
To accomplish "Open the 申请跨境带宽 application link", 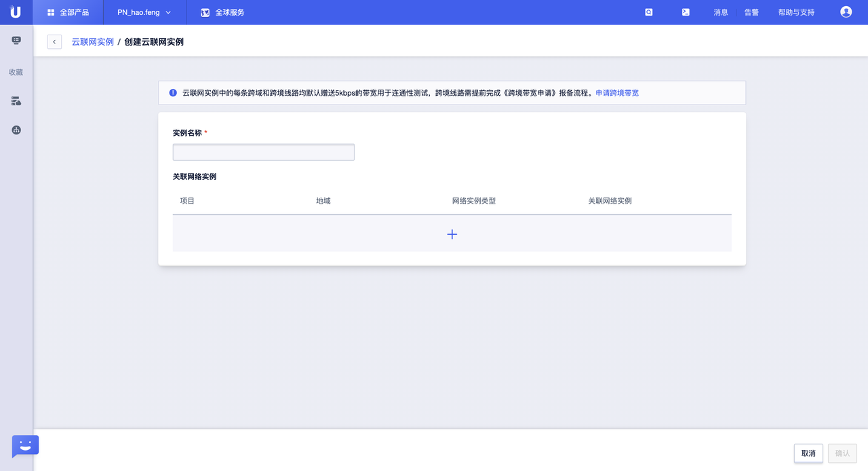I will (616, 92).
